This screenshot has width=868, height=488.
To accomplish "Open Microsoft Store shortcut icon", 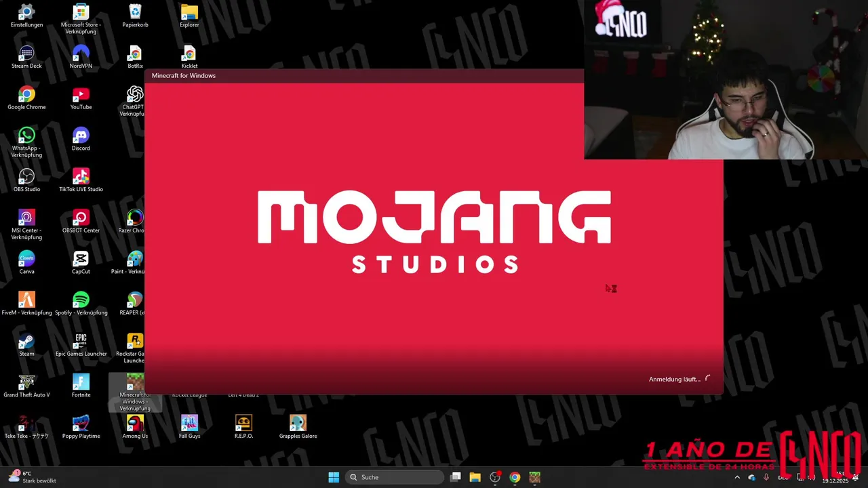I will click(x=81, y=19).
